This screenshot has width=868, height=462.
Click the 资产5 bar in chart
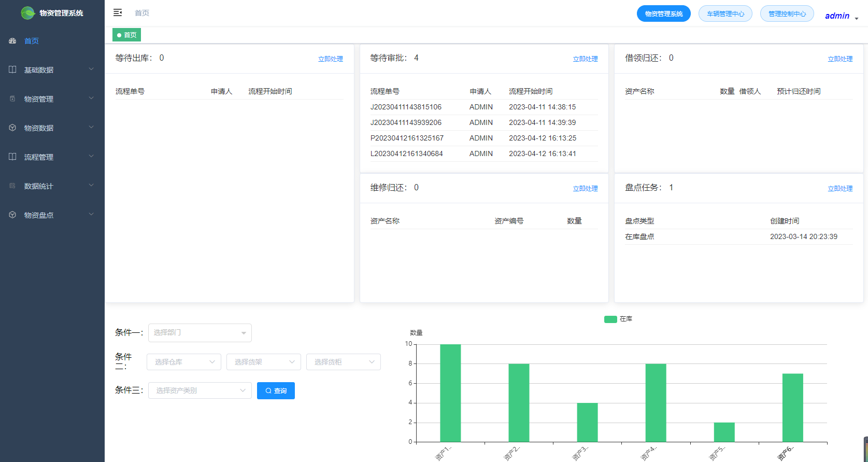click(x=724, y=432)
